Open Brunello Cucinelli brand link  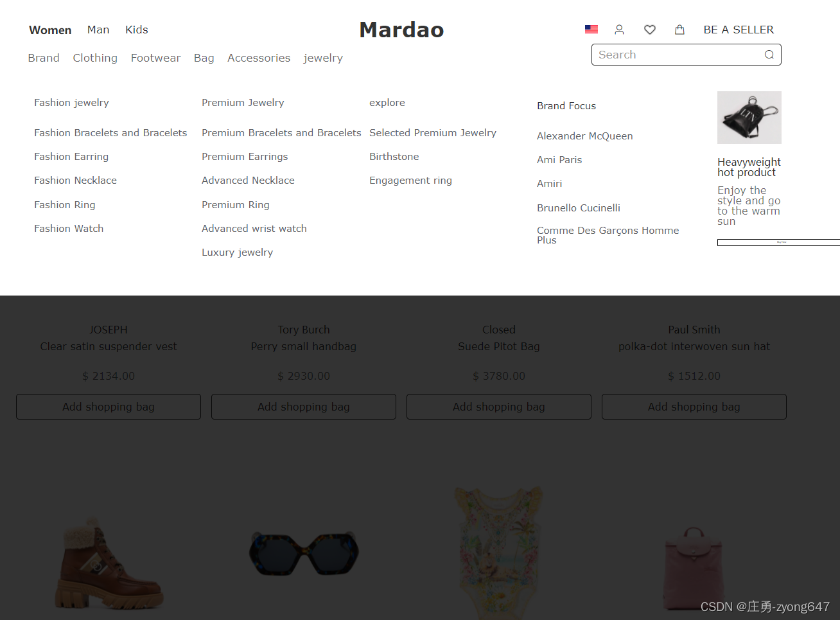[579, 208]
